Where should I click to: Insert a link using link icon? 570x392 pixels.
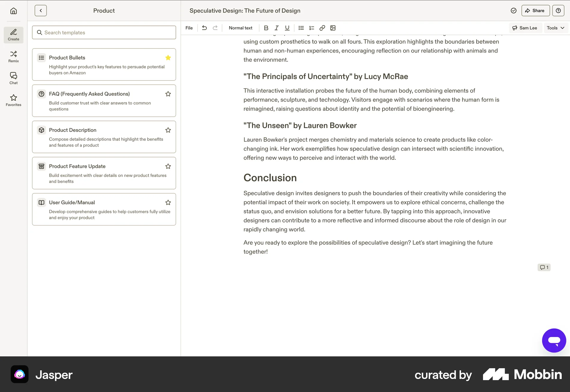click(x=322, y=28)
